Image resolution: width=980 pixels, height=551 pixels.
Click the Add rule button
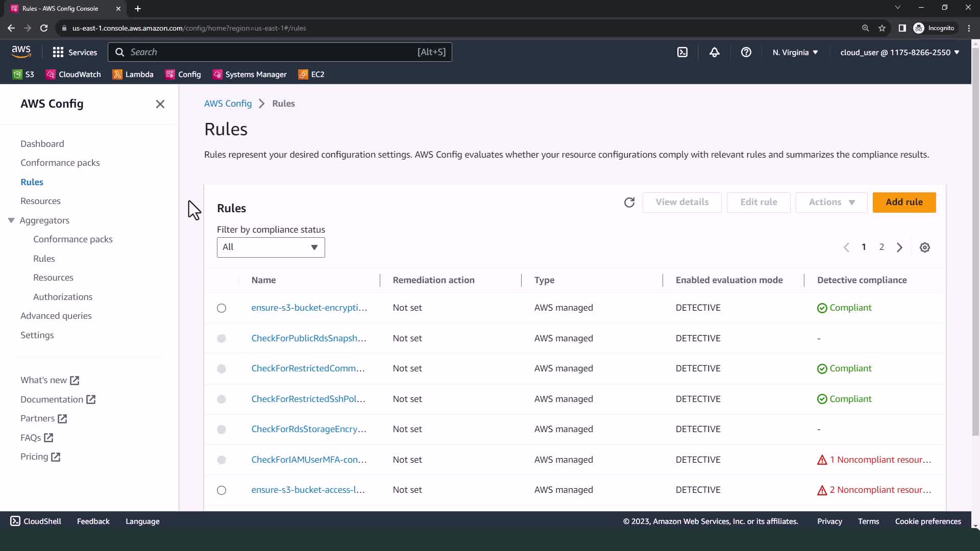tap(903, 203)
